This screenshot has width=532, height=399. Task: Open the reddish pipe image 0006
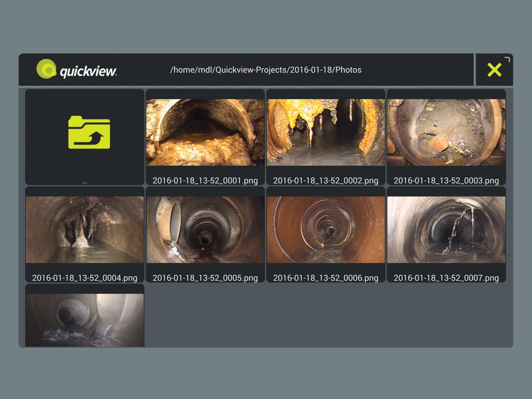point(326,230)
